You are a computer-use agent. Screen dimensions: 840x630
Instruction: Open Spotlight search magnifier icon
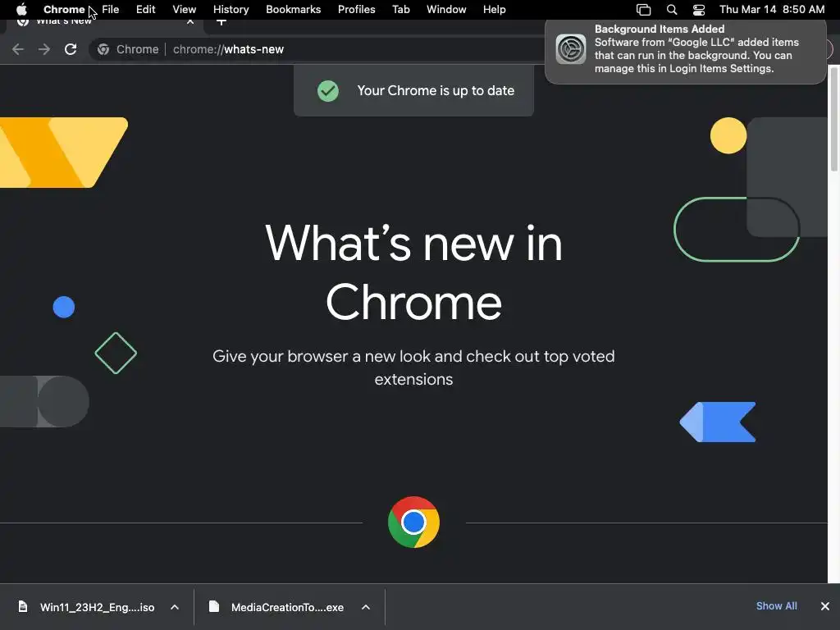coord(671,10)
